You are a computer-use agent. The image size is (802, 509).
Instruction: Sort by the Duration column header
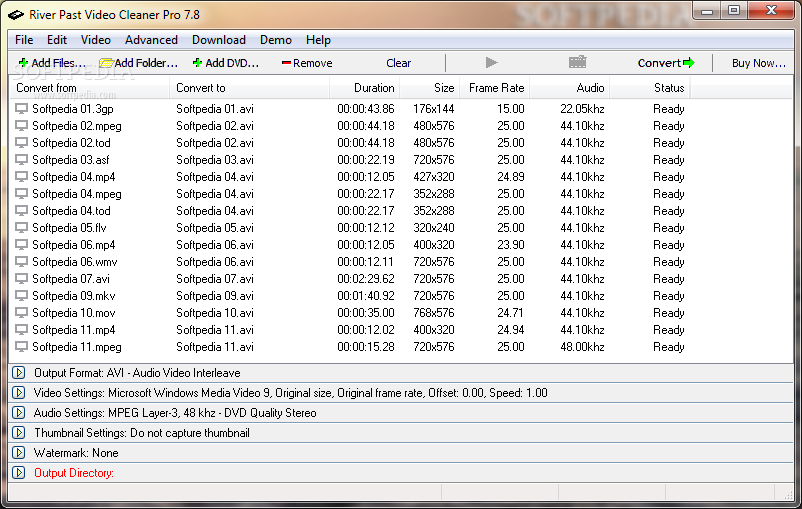click(x=365, y=87)
